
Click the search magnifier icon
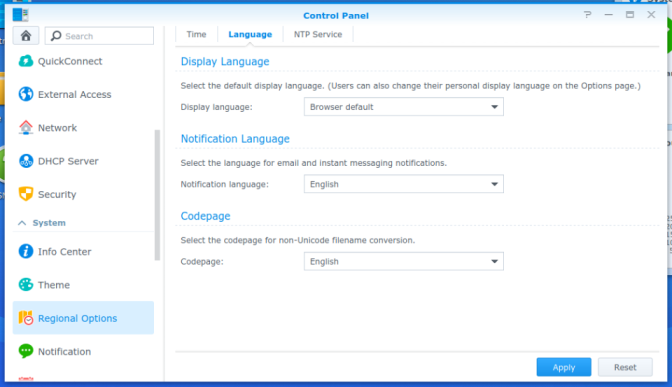pyautogui.click(x=56, y=36)
